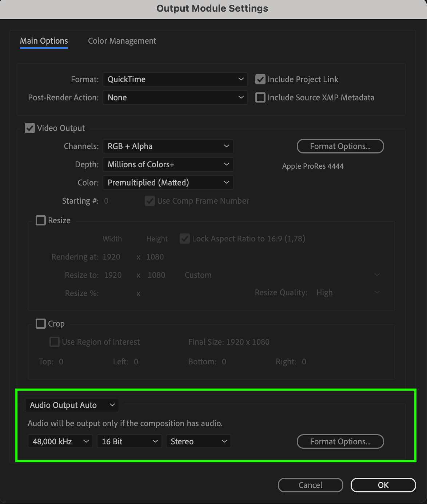Viewport: 427px width, 504px height.
Task: Click the audio Format Options button
Action: point(340,441)
